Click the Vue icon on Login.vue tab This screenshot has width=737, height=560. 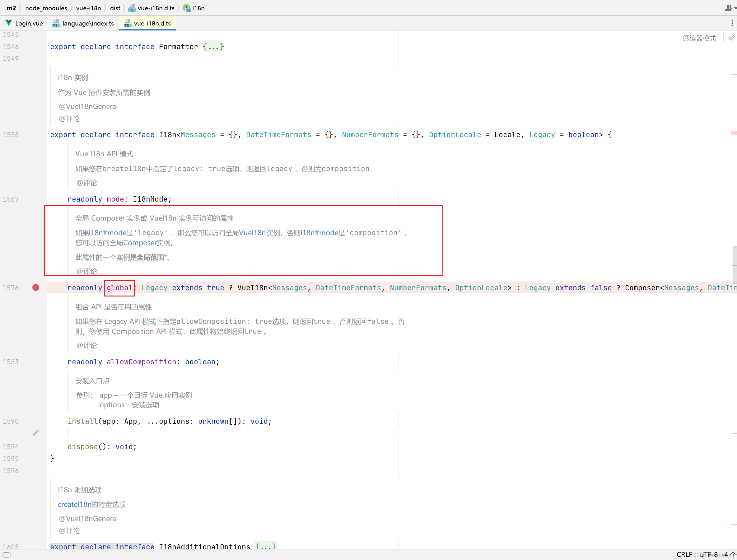9,23
